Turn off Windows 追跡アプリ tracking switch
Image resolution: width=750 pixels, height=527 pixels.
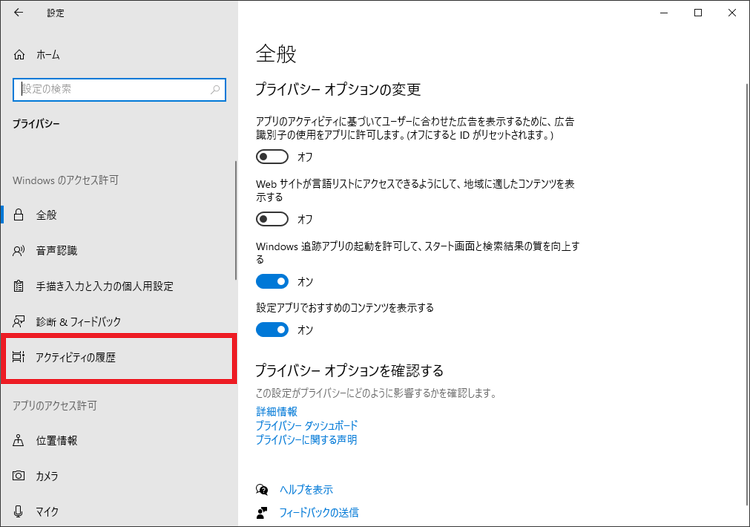pos(272,281)
